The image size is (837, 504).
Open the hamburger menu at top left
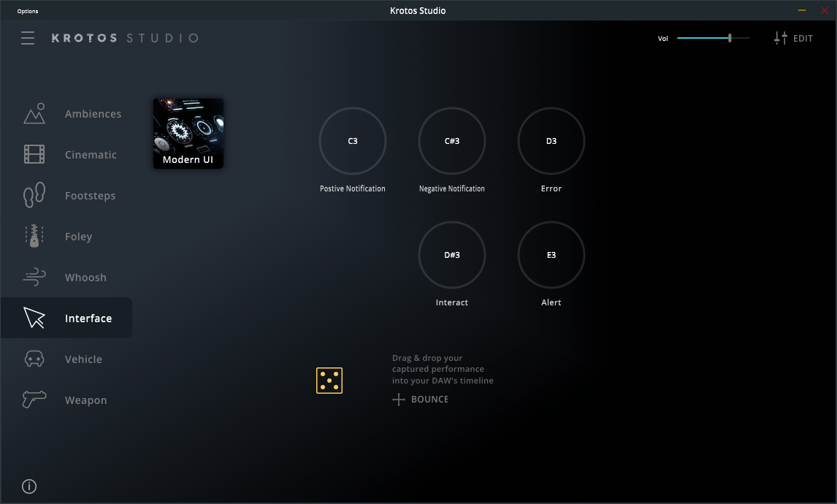(28, 38)
